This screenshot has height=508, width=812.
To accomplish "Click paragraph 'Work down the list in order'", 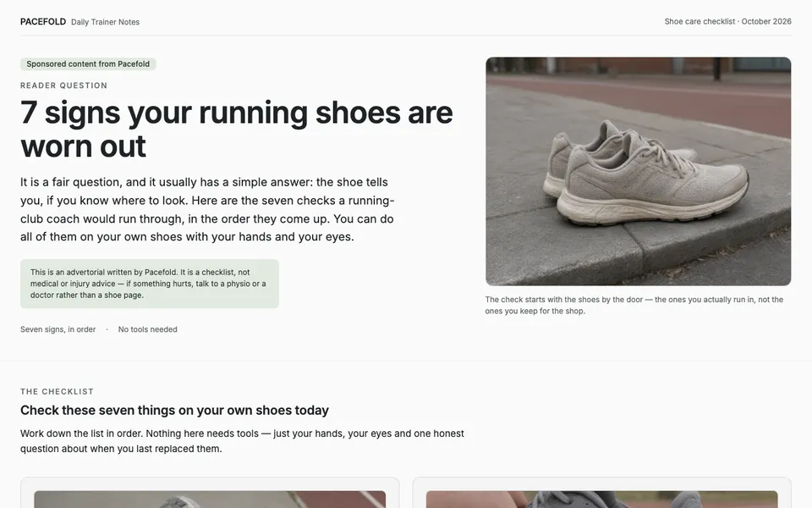I will pos(242,441).
